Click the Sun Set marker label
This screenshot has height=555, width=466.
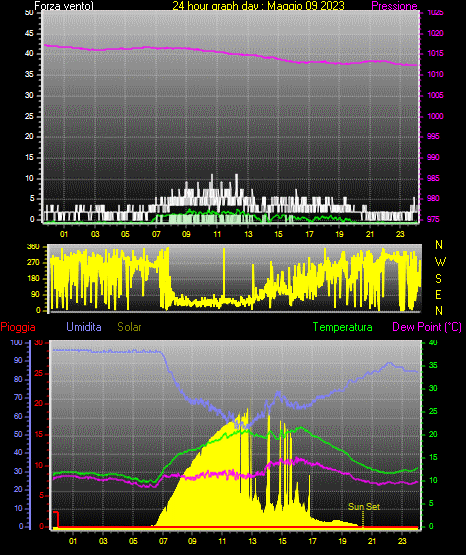pyautogui.click(x=364, y=507)
